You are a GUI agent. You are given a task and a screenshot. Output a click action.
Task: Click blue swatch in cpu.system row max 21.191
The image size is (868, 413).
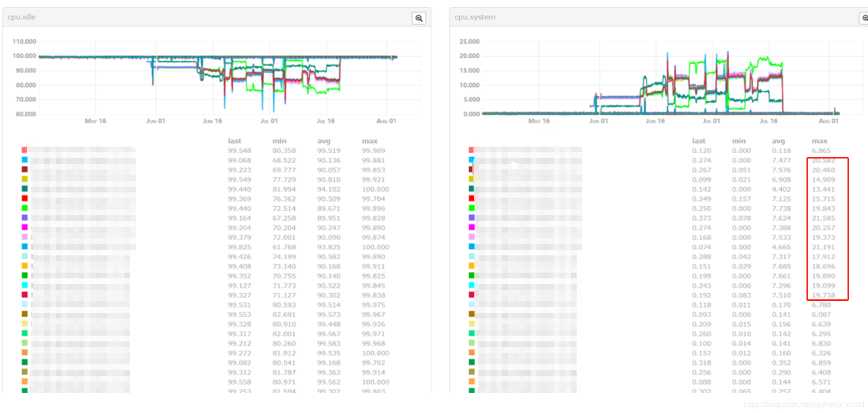[x=471, y=246]
